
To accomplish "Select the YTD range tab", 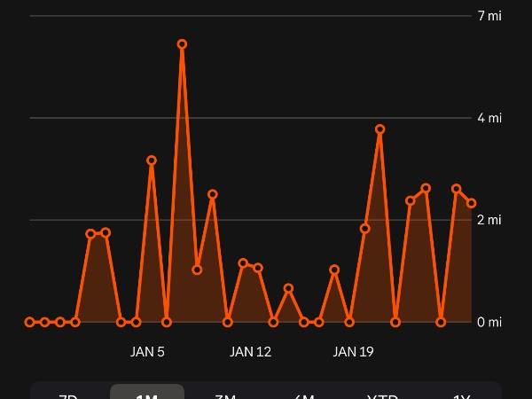I will [382, 394].
